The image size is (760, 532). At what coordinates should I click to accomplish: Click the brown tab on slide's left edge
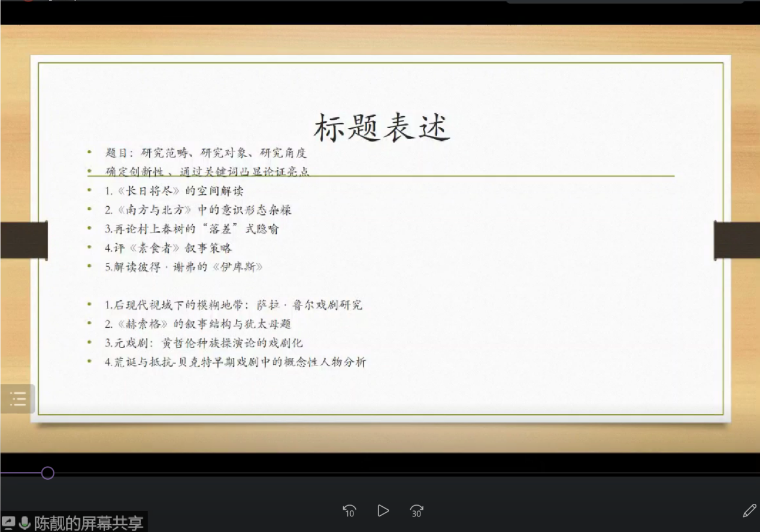tap(24, 240)
